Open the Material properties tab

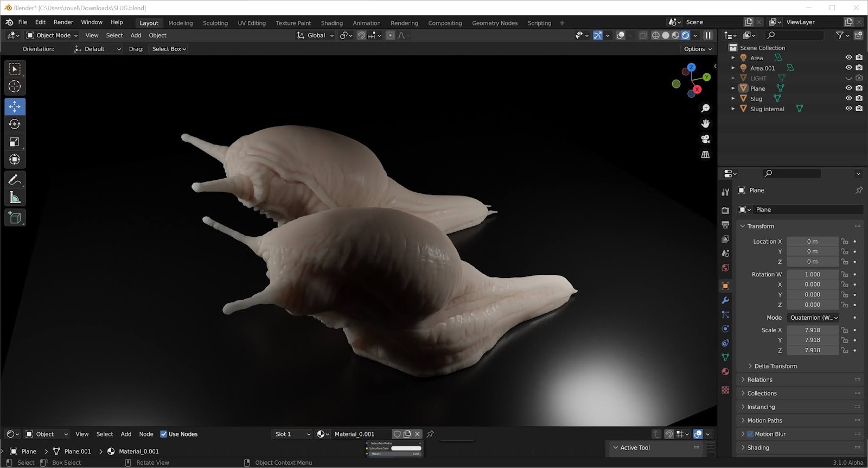tap(725, 372)
